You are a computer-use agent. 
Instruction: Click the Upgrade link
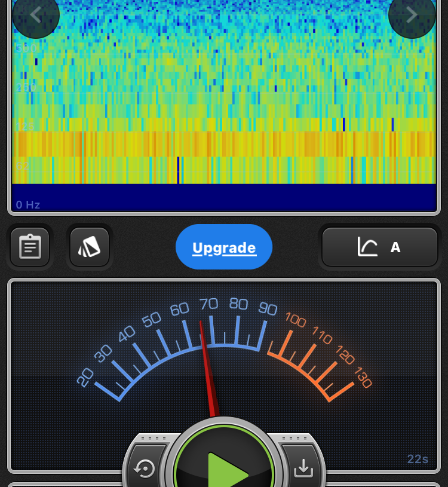coord(224,247)
